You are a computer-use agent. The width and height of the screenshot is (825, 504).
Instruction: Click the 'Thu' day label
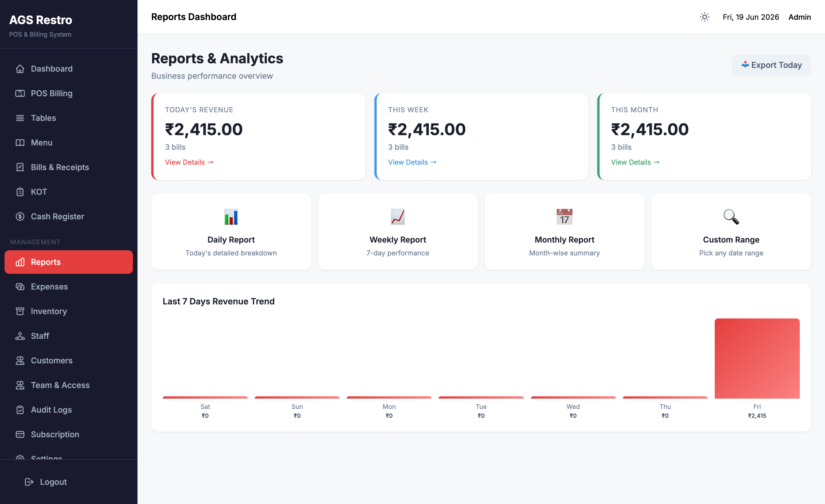click(x=665, y=407)
